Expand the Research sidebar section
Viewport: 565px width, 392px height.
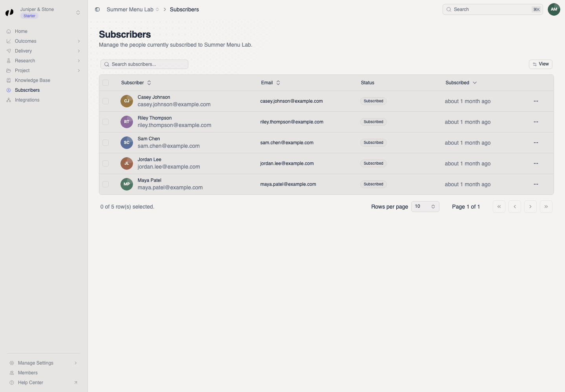(44, 61)
